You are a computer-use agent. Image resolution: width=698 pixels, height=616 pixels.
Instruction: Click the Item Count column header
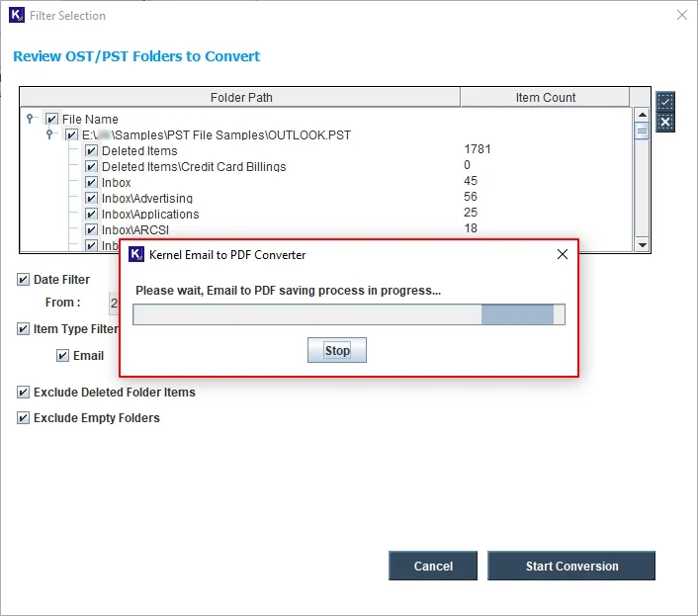point(546,97)
